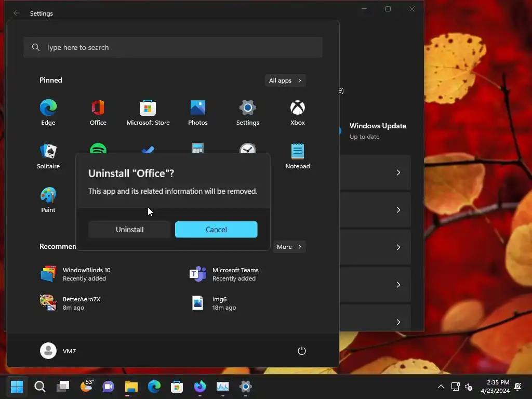Go back in the Settings window
This screenshot has width=532, height=399.
(x=16, y=13)
